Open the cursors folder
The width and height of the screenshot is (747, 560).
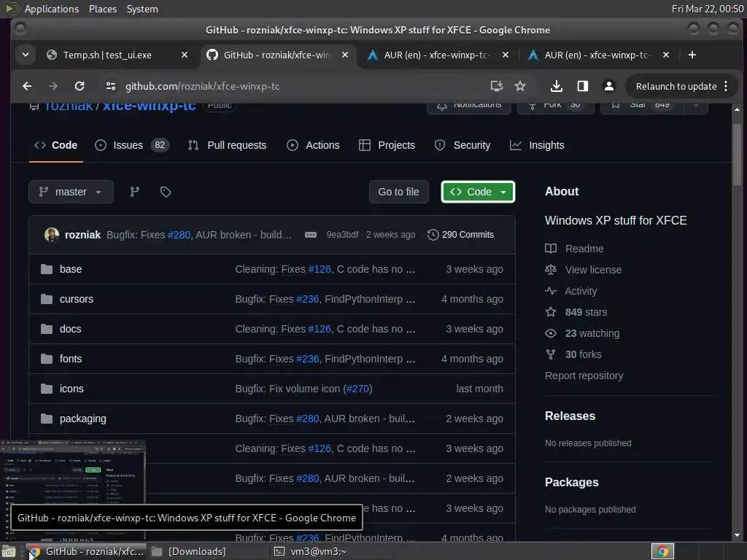(x=76, y=299)
